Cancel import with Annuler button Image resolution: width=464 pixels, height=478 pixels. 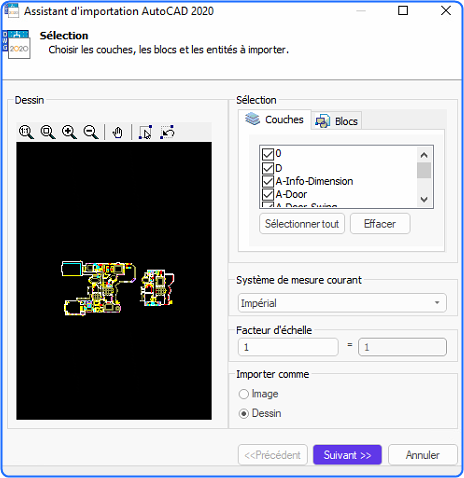[x=422, y=455]
